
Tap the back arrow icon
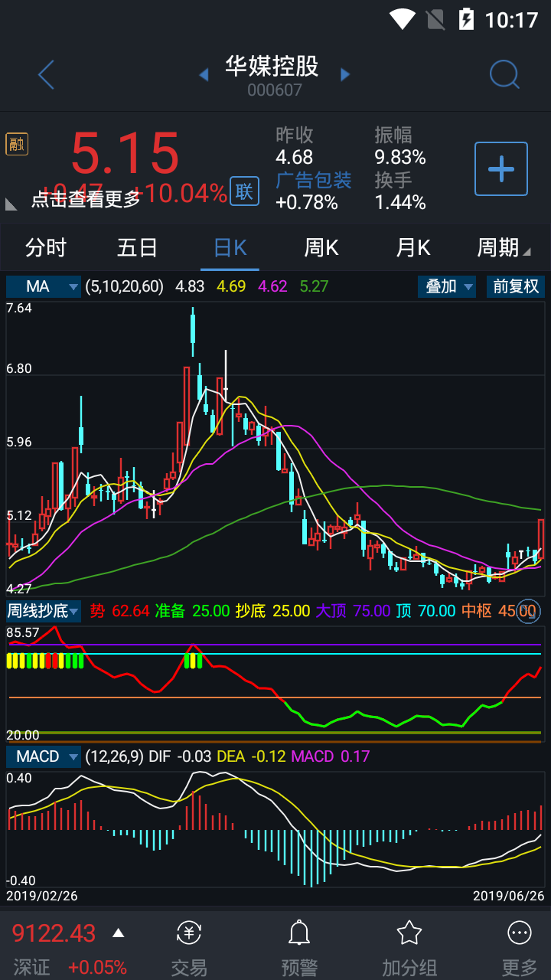(x=47, y=75)
